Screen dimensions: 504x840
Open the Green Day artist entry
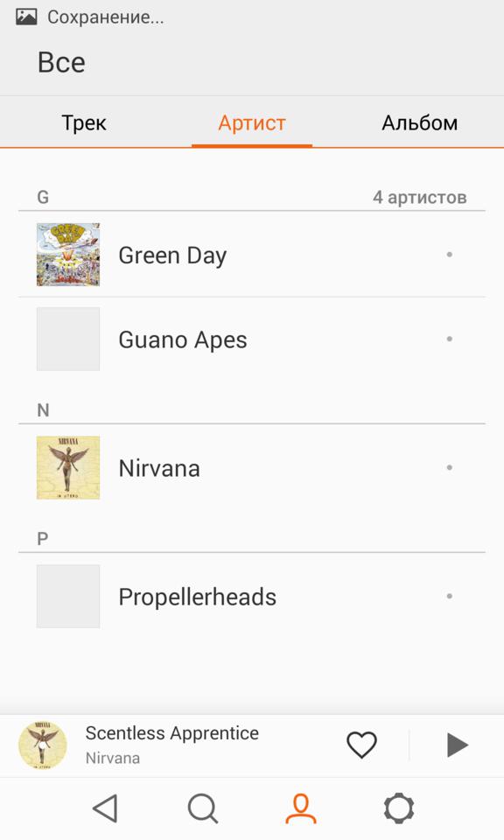[x=252, y=255]
